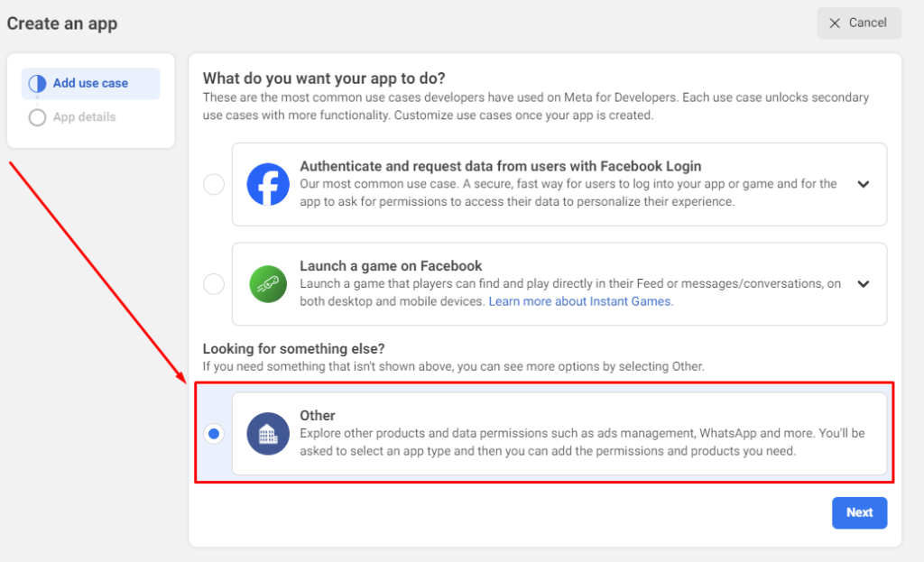Click the Next button
Viewport: 924px width, 562px height.
click(x=859, y=512)
